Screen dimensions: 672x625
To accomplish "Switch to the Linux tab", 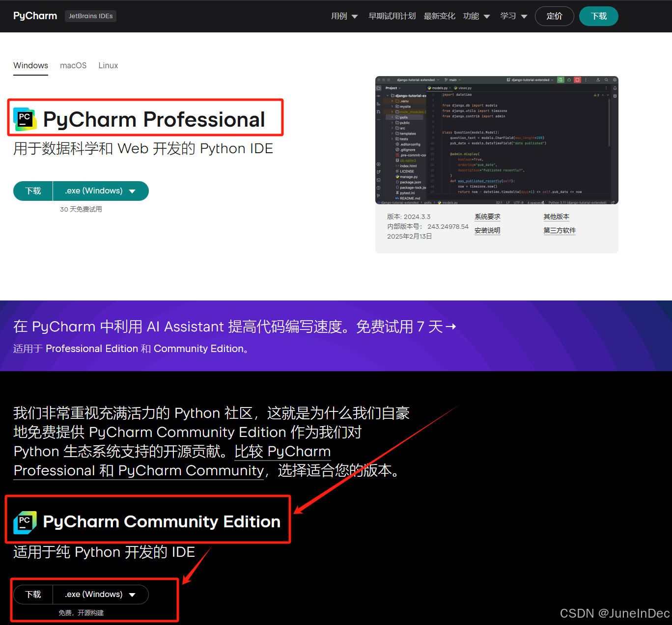I will point(108,66).
